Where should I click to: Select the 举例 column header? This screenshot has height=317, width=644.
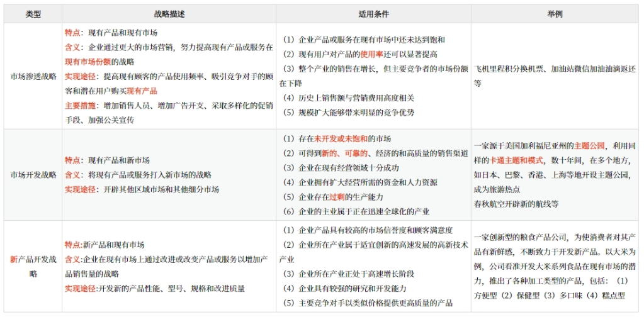tap(555, 13)
